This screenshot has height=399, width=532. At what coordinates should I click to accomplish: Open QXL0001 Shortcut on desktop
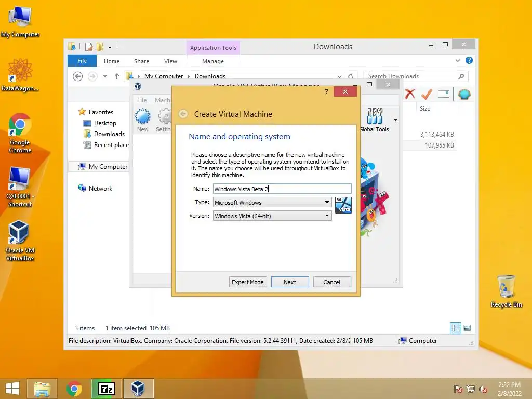click(20, 187)
